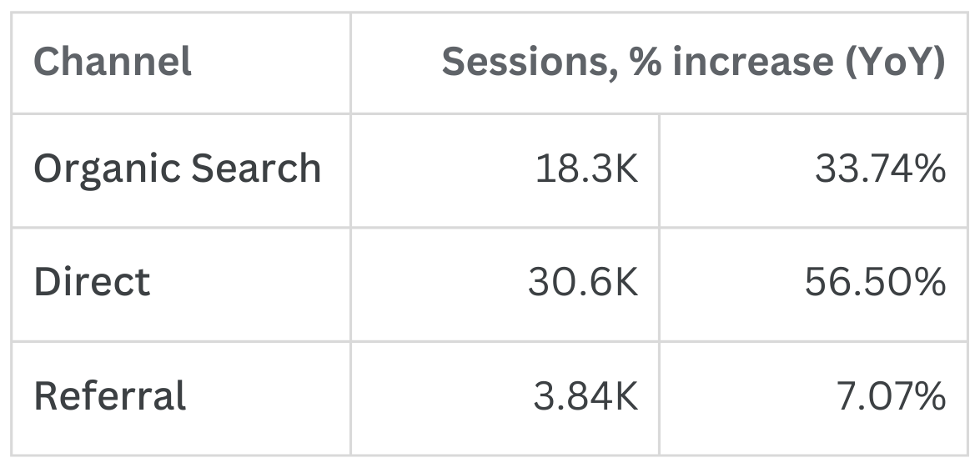The height and width of the screenshot is (468, 980).
Task: Click the word Organic in first row
Action: click(107, 169)
